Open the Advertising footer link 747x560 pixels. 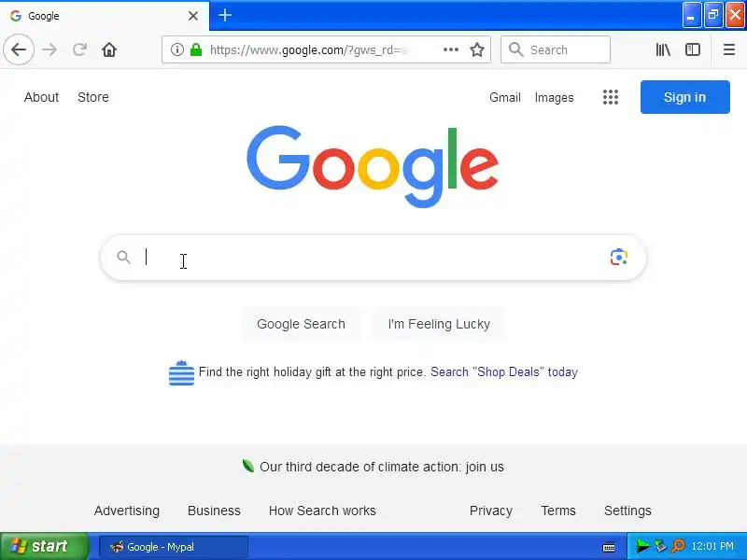point(127,511)
